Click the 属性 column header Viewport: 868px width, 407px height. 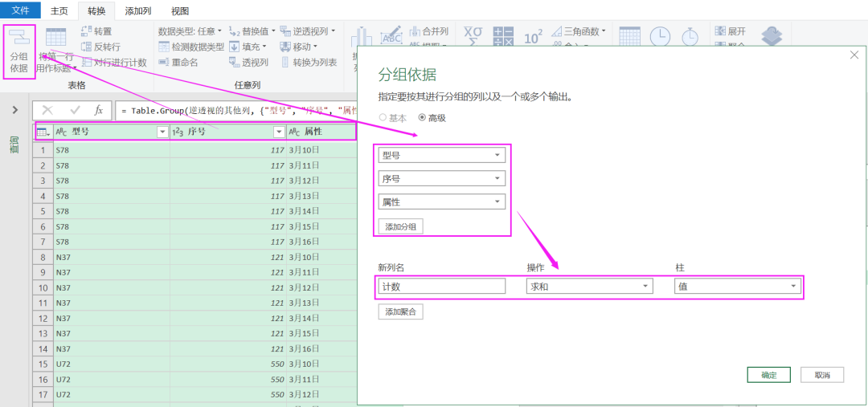(x=321, y=132)
